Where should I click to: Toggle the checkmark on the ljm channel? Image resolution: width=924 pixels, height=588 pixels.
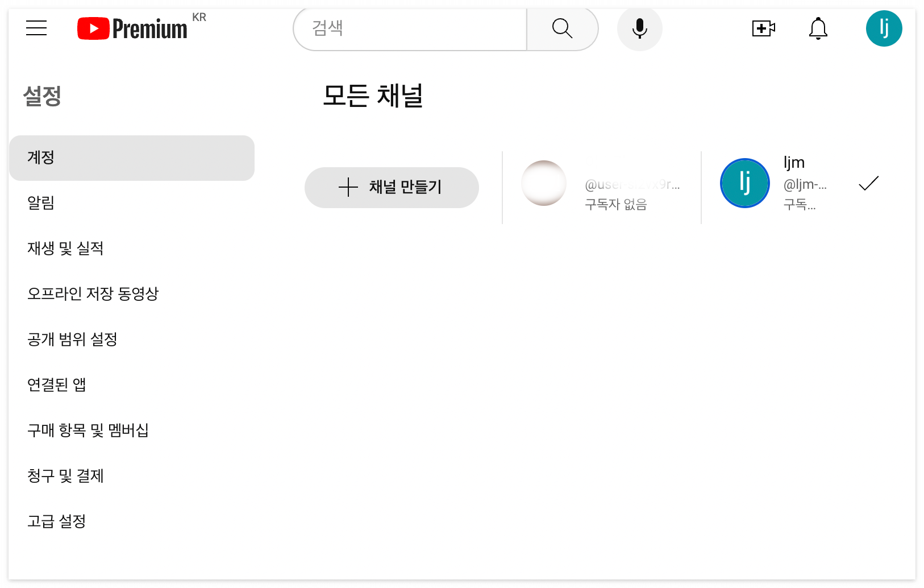tap(868, 183)
